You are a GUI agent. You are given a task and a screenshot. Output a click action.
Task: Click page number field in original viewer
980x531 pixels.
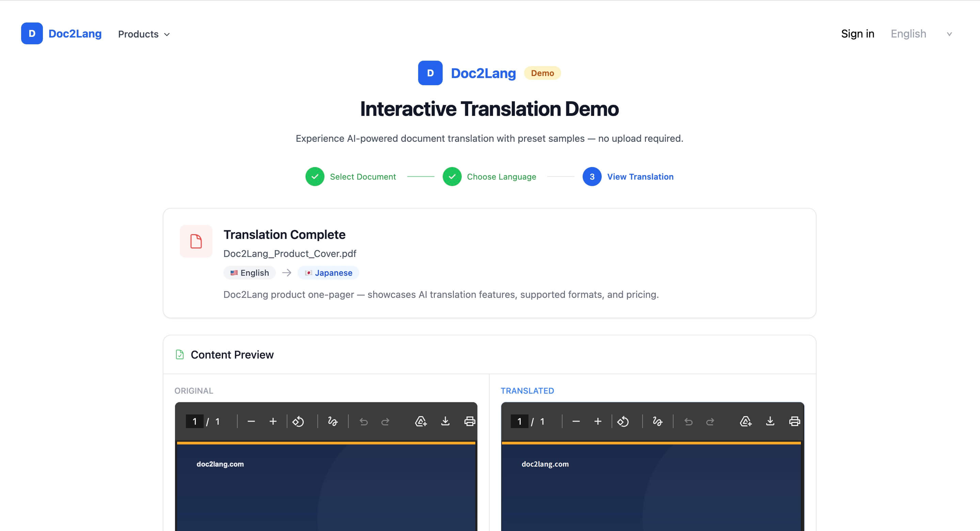tap(194, 421)
